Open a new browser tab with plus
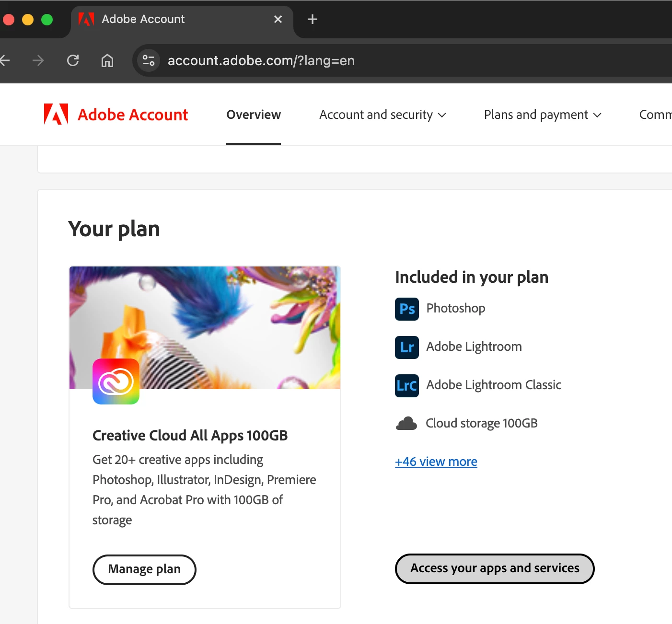The image size is (672, 624). (x=313, y=19)
